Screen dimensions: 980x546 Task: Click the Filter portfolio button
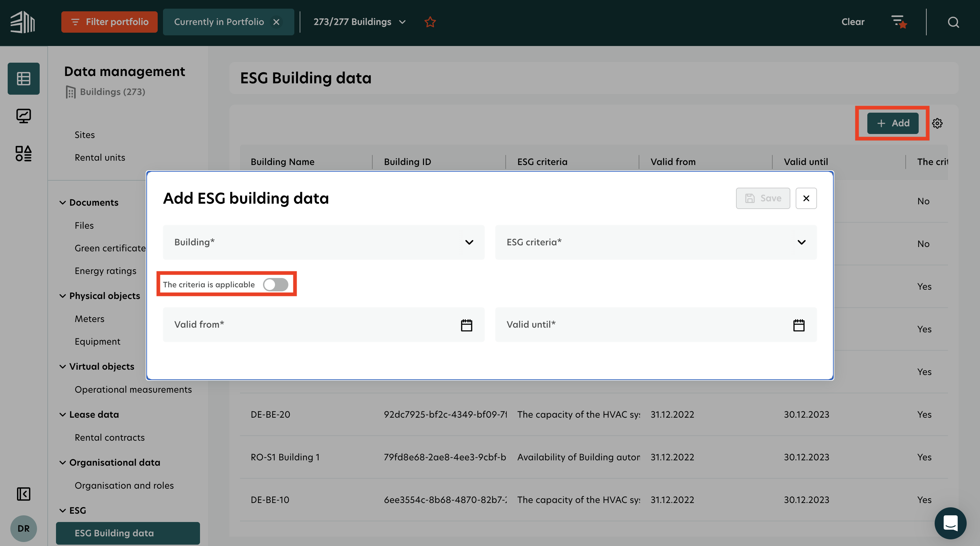(x=109, y=22)
